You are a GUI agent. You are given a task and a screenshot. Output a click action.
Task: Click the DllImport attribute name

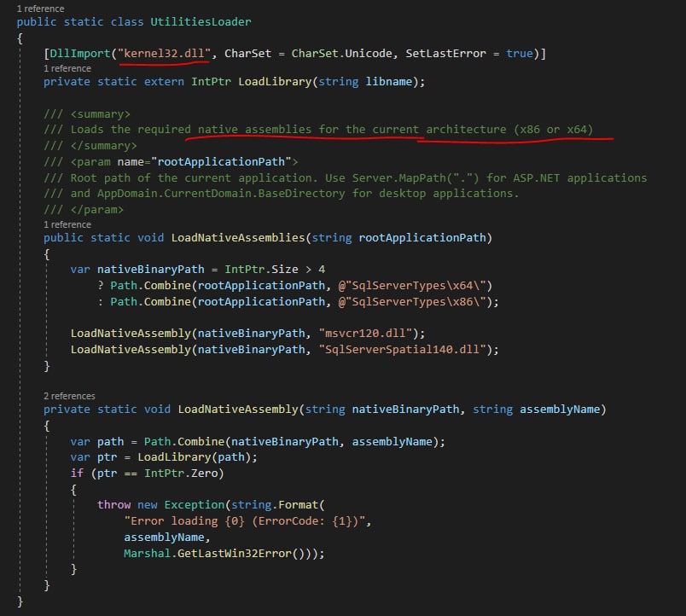pos(80,54)
